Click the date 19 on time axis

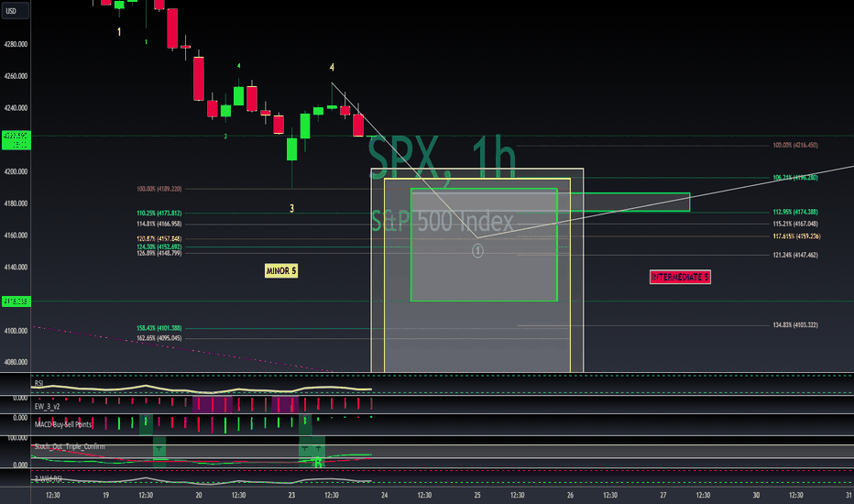105,495
